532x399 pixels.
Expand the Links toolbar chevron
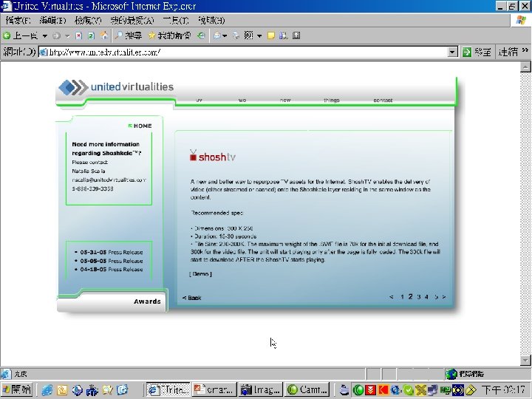(x=525, y=50)
